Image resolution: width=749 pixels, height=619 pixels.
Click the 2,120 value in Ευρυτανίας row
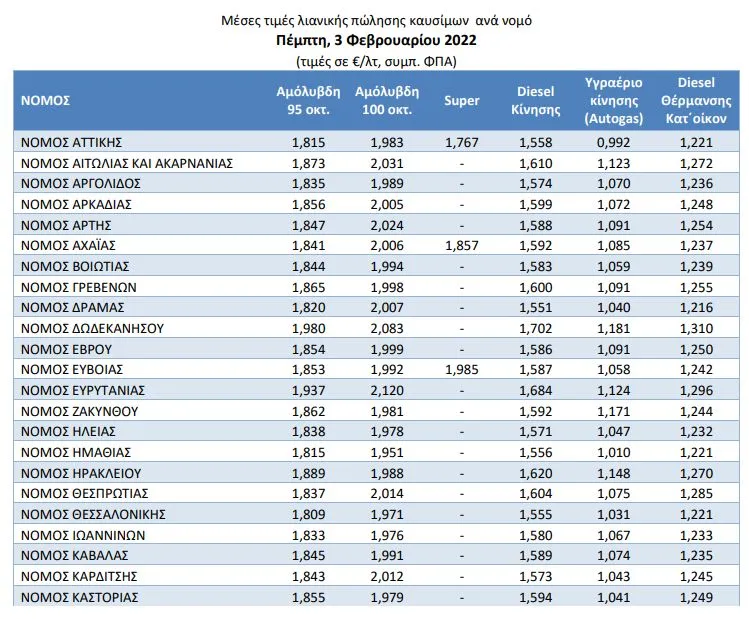click(387, 391)
